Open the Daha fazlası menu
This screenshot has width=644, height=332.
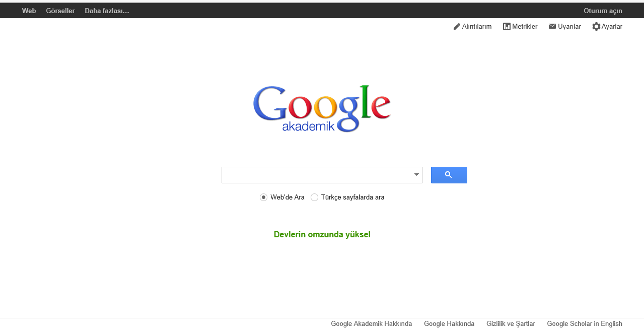coord(107,11)
